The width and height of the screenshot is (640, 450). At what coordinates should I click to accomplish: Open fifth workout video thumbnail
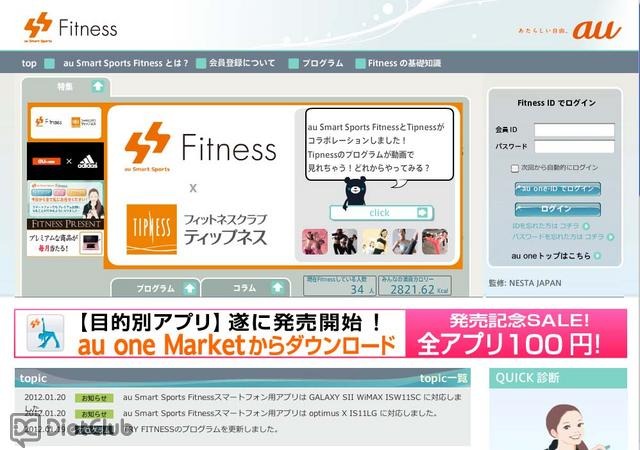click(x=435, y=242)
